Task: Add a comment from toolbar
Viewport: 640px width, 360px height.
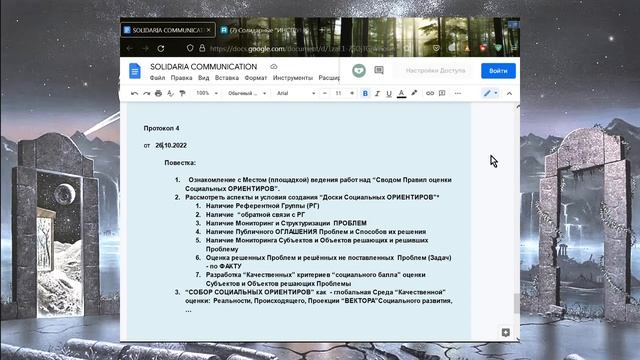Action: click(442, 93)
